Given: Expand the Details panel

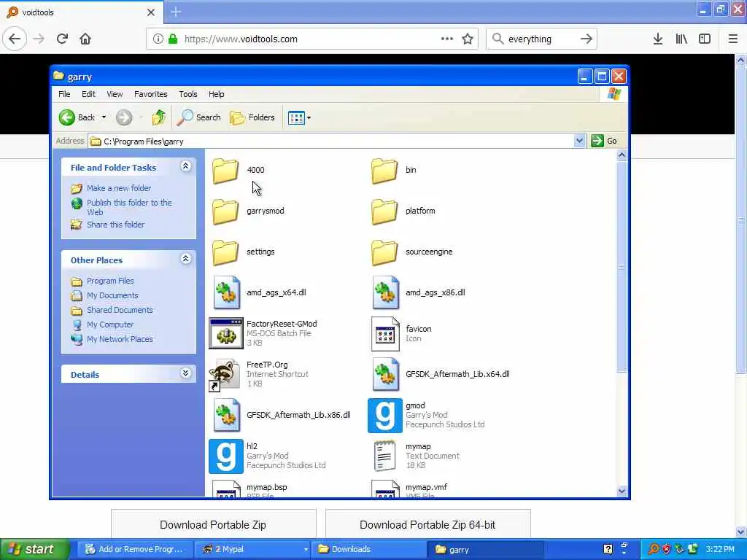Looking at the screenshot, I should [x=186, y=373].
